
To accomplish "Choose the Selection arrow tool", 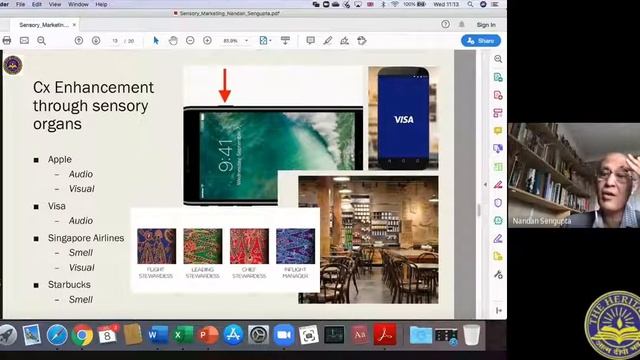I will click(156, 40).
